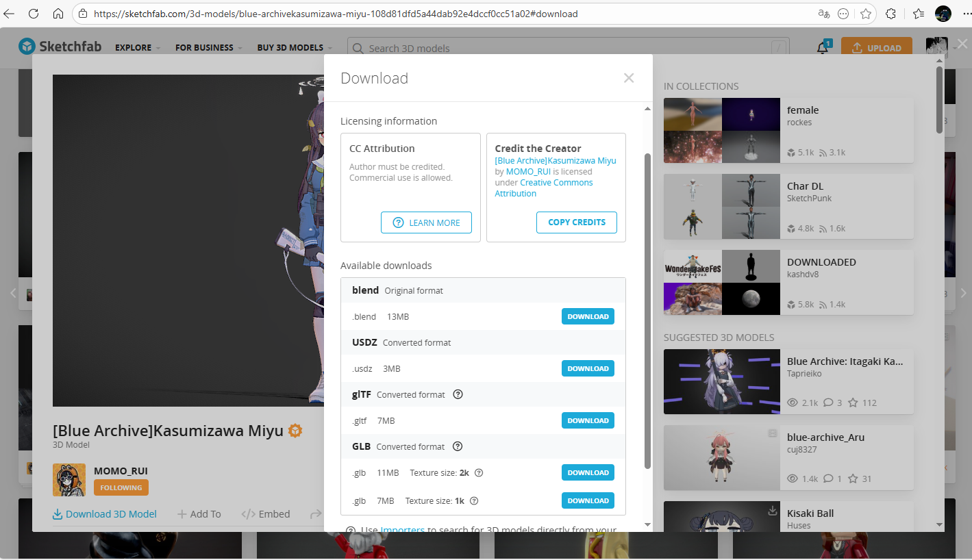Click Download 3D Model link
The width and height of the screenshot is (972, 560).
click(105, 514)
